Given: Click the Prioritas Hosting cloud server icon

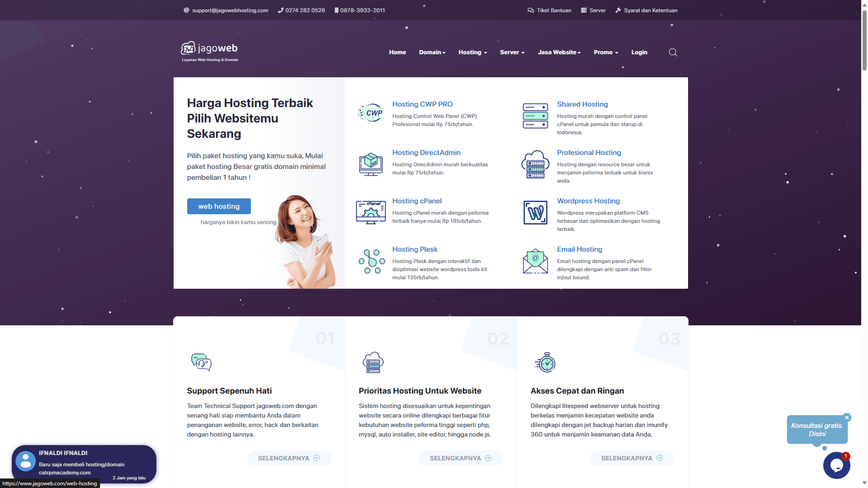Looking at the screenshot, I should [373, 362].
